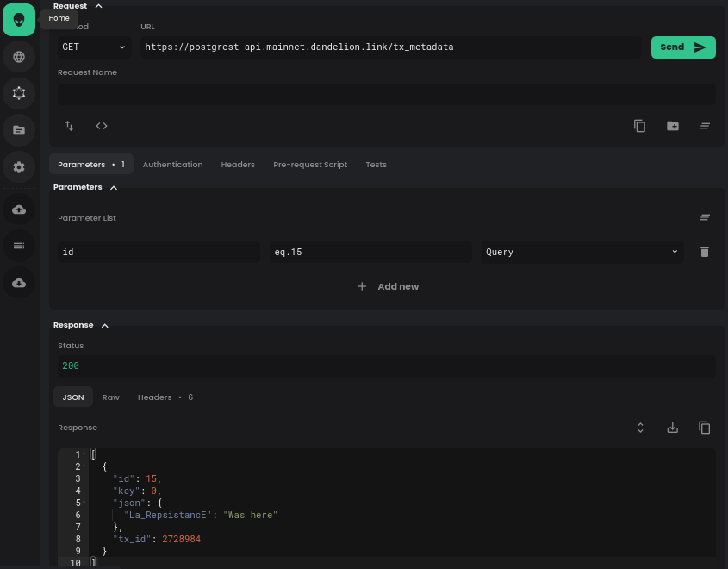Image resolution: width=728 pixels, height=569 pixels.
Task: Open the GraphQL sidebar icon
Action: pyautogui.click(x=19, y=93)
